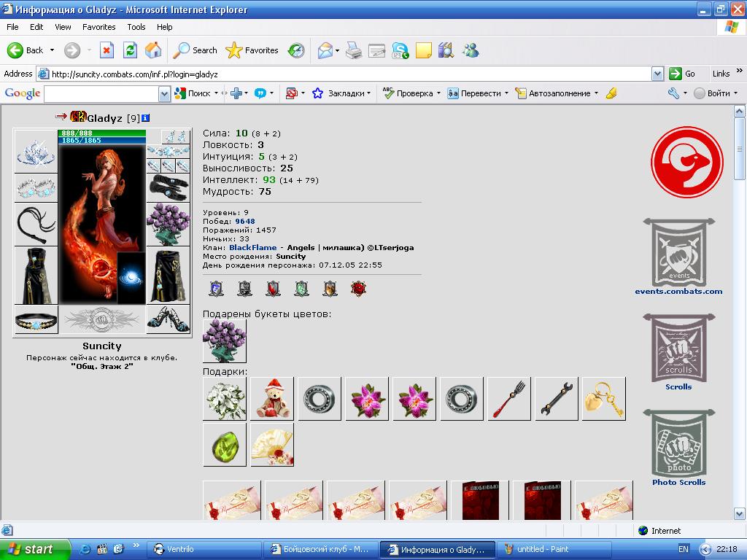
Task: Go to the Home page icon
Action: [153, 50]
